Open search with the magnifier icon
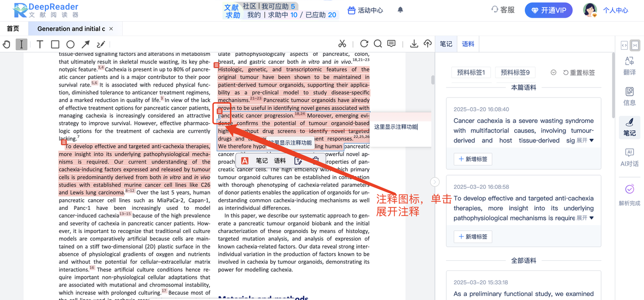 (x=378, y=44)
